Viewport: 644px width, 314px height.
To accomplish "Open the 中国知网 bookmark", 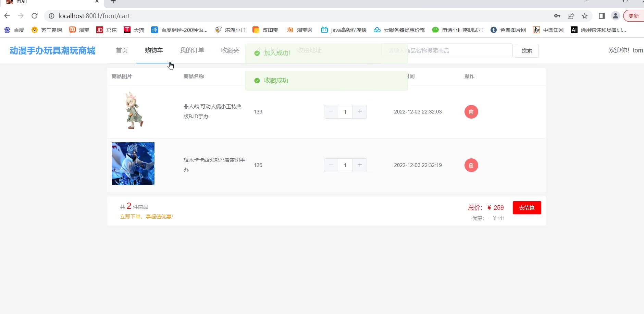I will [x=548, y=30].
